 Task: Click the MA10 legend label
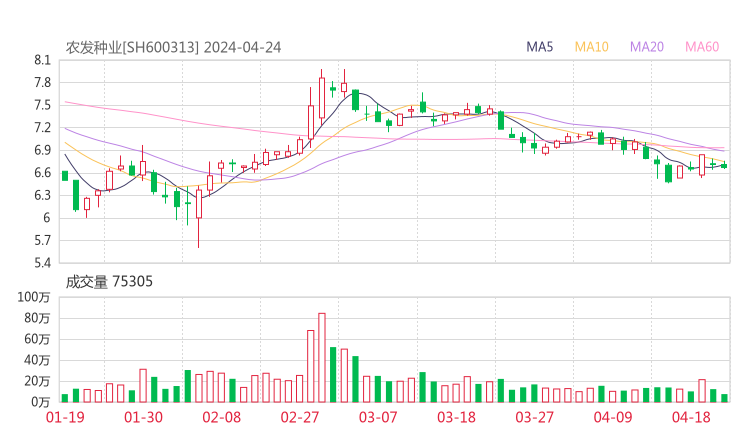click(x=591, y=47)
